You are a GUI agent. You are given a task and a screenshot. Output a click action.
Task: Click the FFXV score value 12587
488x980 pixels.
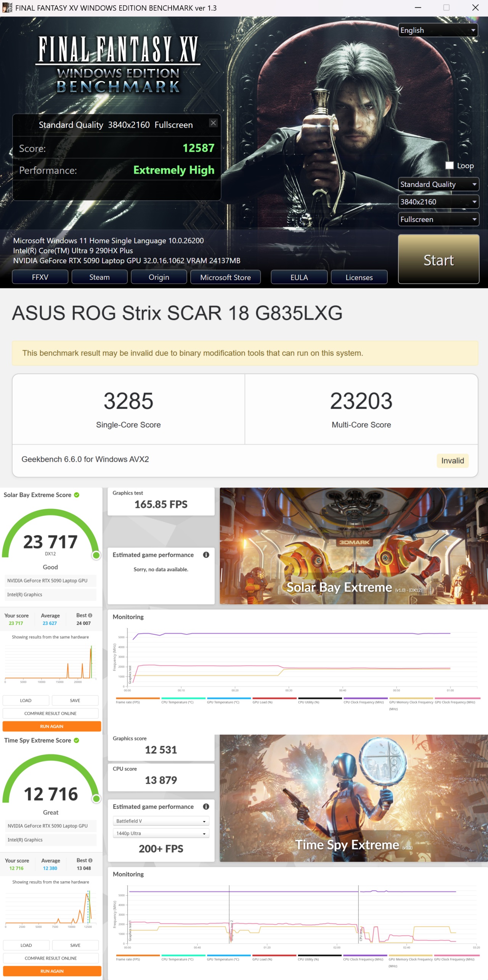[199, 148]
